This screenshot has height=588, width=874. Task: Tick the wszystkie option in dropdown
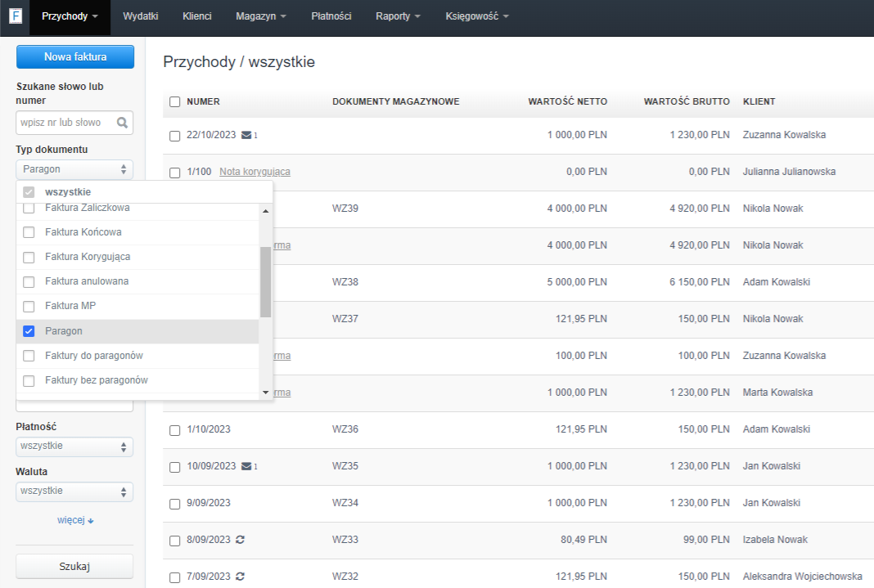point(29,192)
